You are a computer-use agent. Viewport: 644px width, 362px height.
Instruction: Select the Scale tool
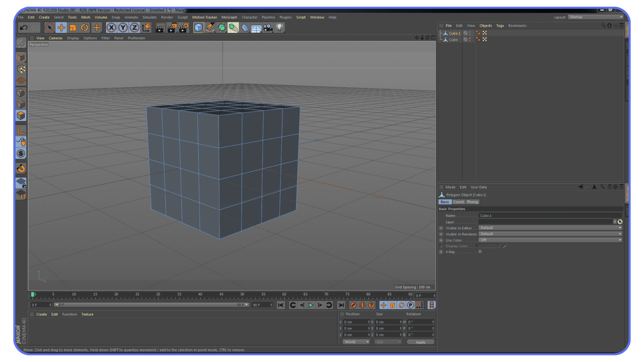coord(73,27)
